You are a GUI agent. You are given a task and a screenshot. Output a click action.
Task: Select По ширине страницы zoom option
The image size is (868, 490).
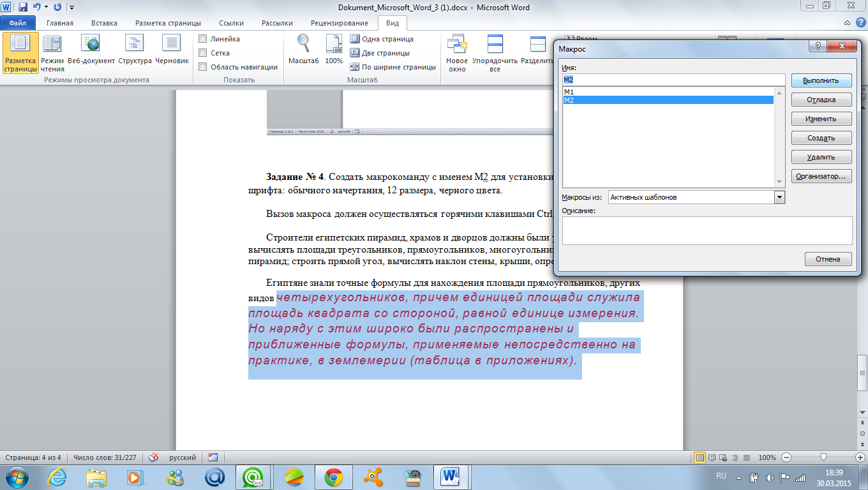393,67
